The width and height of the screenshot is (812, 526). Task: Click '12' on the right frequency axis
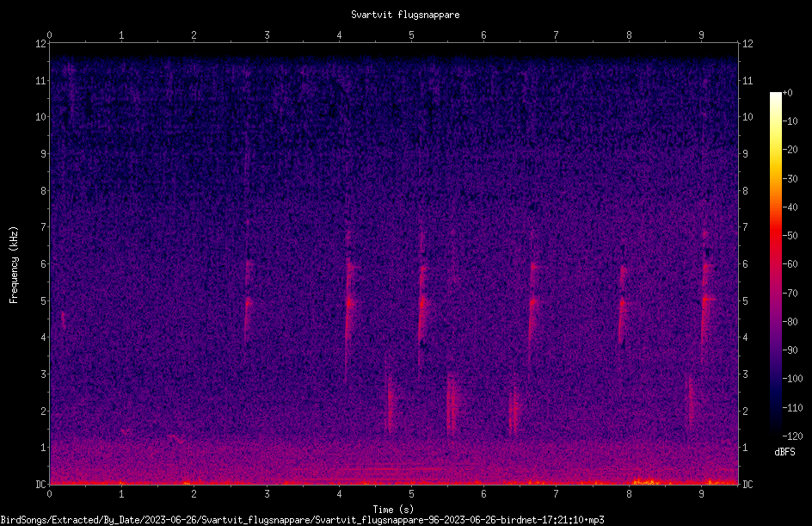coord(747,44)
